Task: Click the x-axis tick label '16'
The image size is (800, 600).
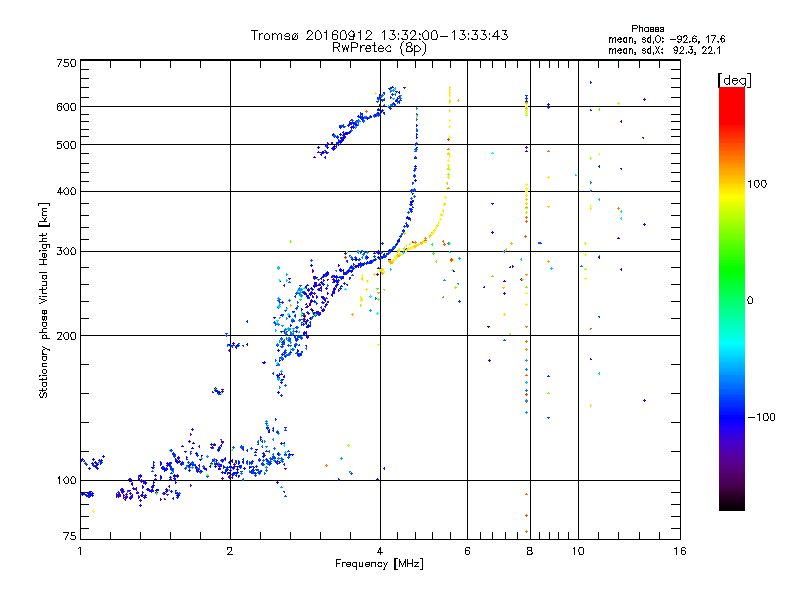Action: (680, 551)
